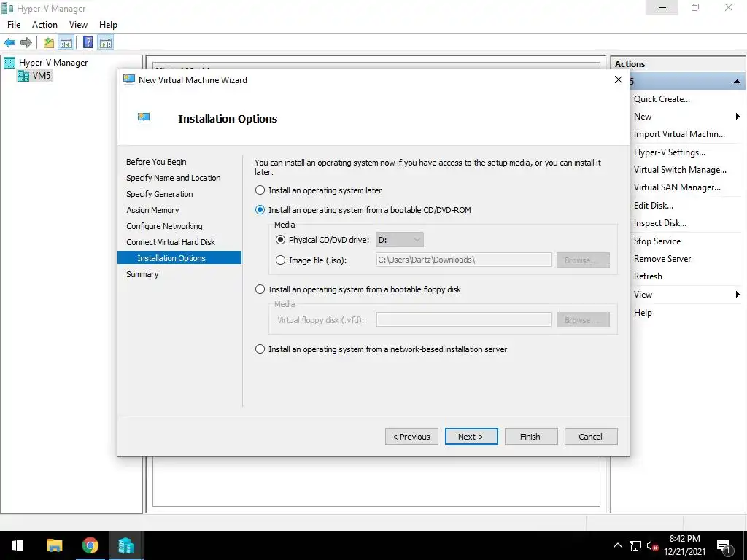Go to the Before You Begin step

click(x=156, y=162)
